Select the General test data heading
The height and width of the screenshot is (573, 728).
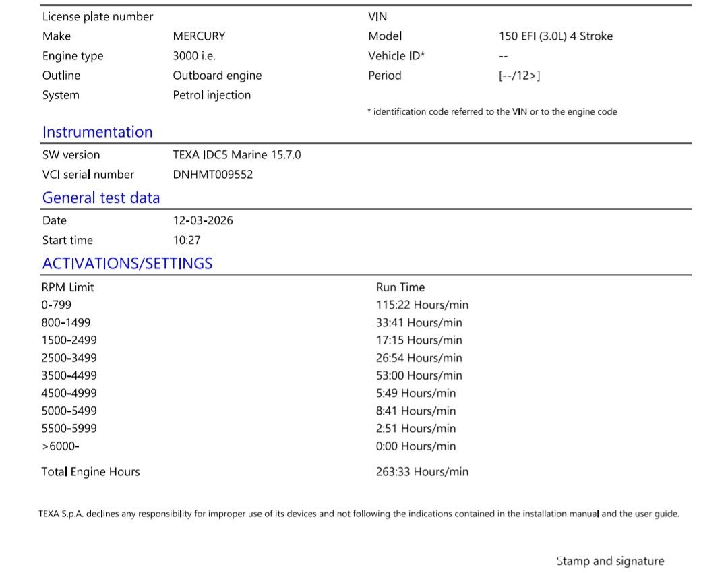pos(101,198)
